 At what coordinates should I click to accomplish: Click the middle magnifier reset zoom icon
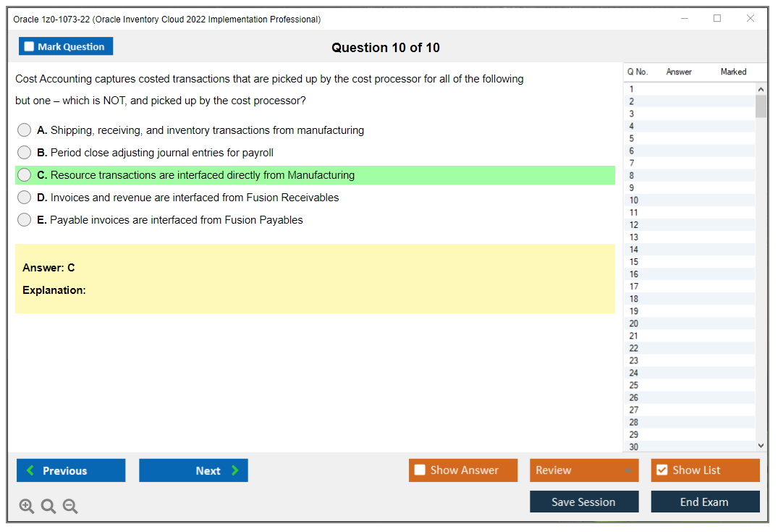(48, 506)
